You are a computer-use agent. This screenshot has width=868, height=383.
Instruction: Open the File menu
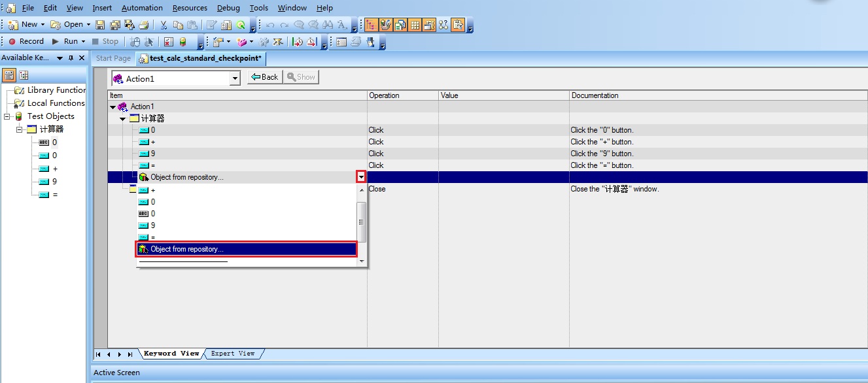point(28,8)
